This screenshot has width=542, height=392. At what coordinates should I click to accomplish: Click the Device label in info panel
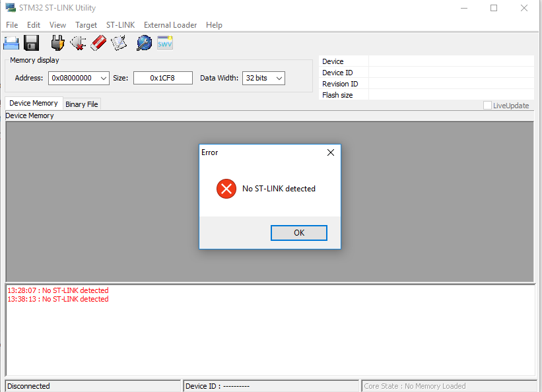333,61
